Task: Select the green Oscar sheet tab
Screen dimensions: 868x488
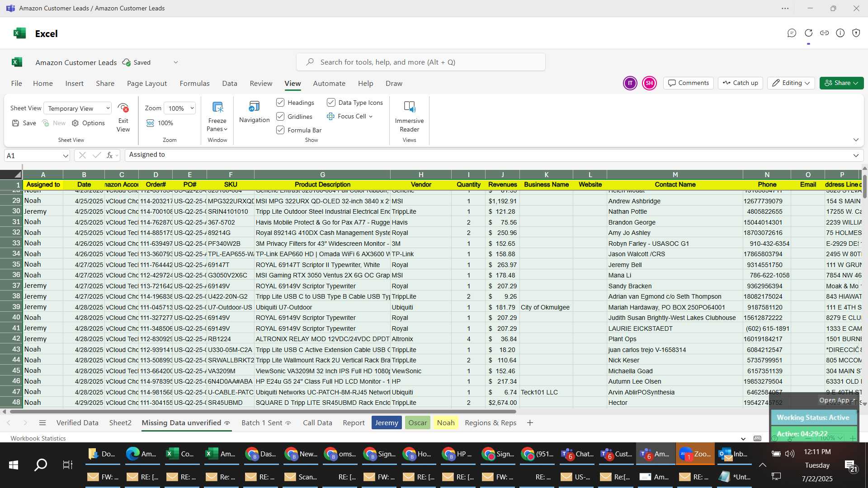Action: 418,423
